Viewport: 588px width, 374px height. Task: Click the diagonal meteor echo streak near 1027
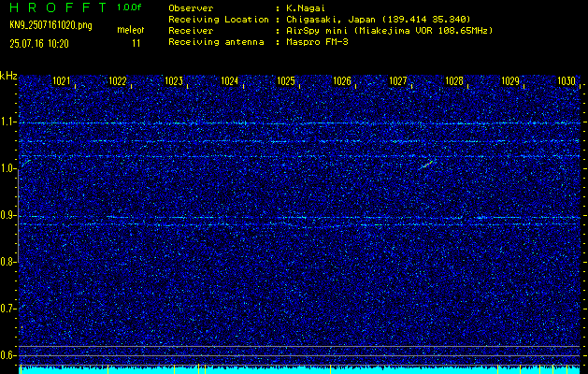pos(425,165)
